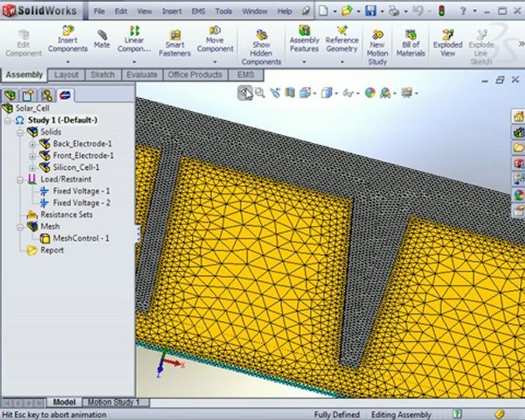525x420 pixels.
Task: Click the Edit Appearance color ball icon
Action: click(x=370, y=93)
